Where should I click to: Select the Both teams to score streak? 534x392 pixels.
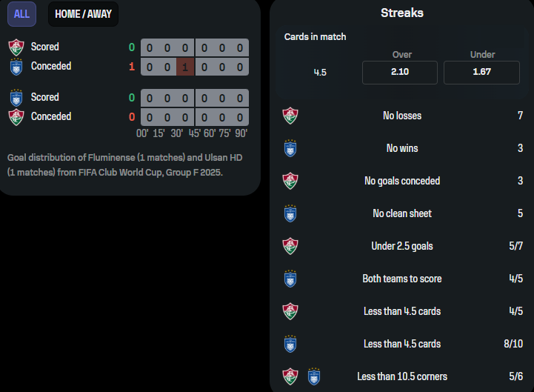[402, 279]
